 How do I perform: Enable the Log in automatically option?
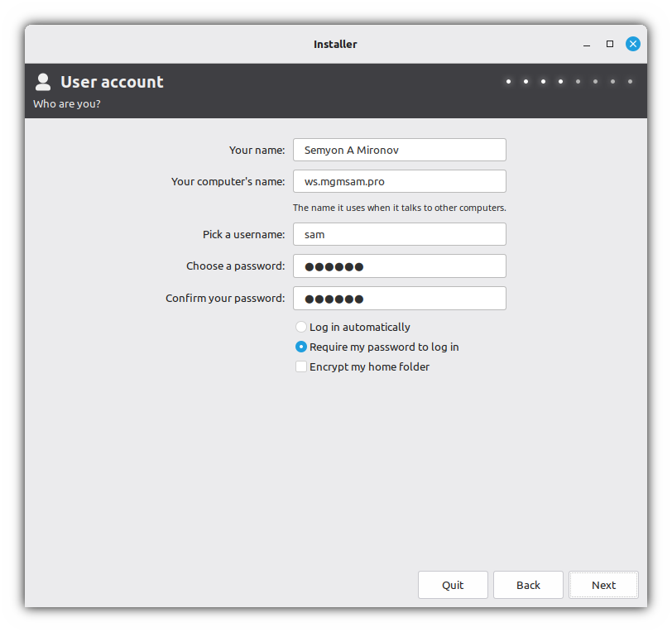(x=301, y=327)
